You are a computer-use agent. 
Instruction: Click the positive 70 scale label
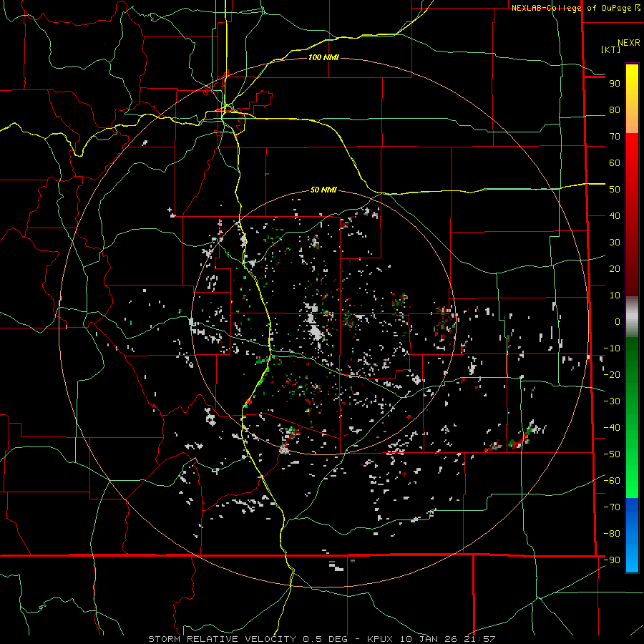pyautogui.click(x=615, y=137)
